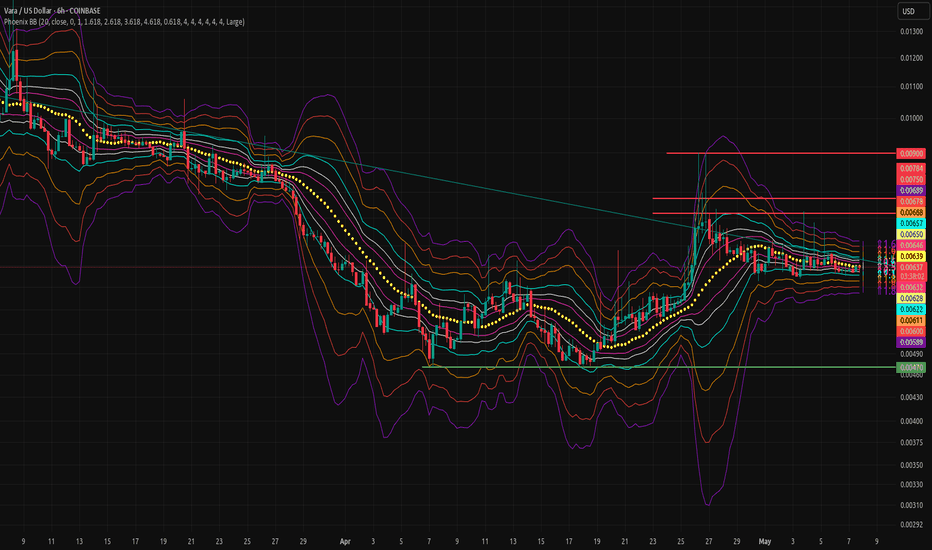This screenshot has height=550, width=932.
Task: Click the May label on time axis
Action: coord(765,542)
